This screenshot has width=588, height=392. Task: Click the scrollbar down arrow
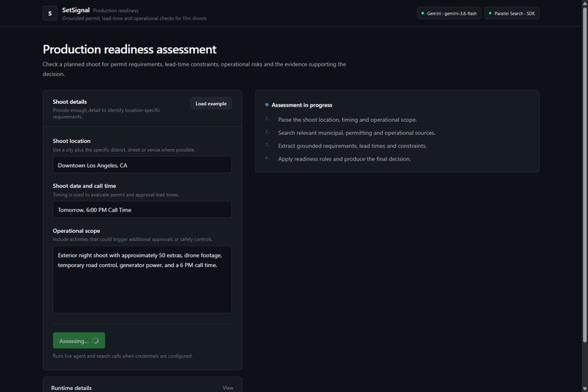[584, 388]
